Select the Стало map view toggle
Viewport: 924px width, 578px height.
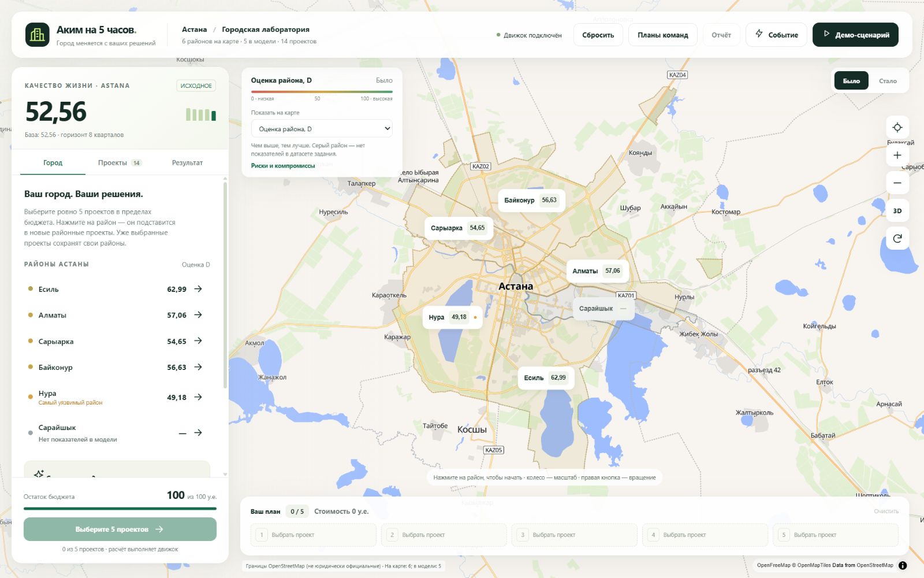click(888, 81)
